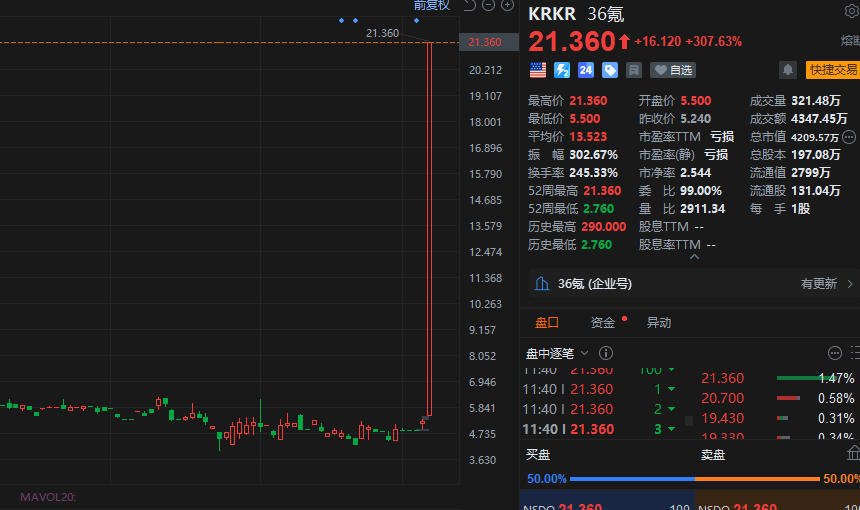Expand 有更新 chevron on the company row
The image size is (860, 510).
pos(850,284)
